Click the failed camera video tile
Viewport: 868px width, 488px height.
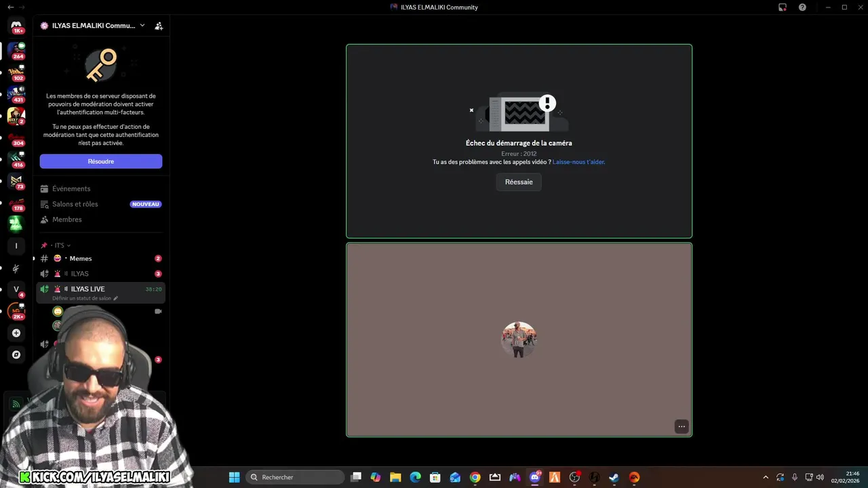click(519, 141)
